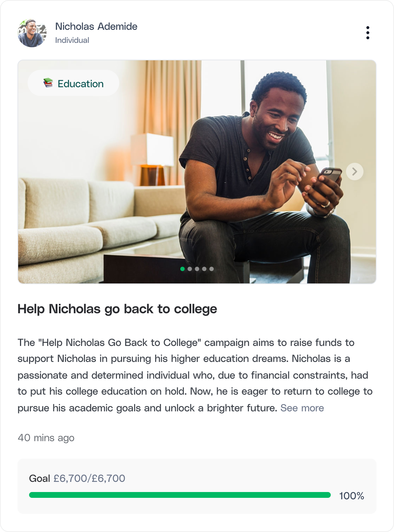Open the Nicholas Ademide profile name
The image size is (394, 532).
coord(96,27)
